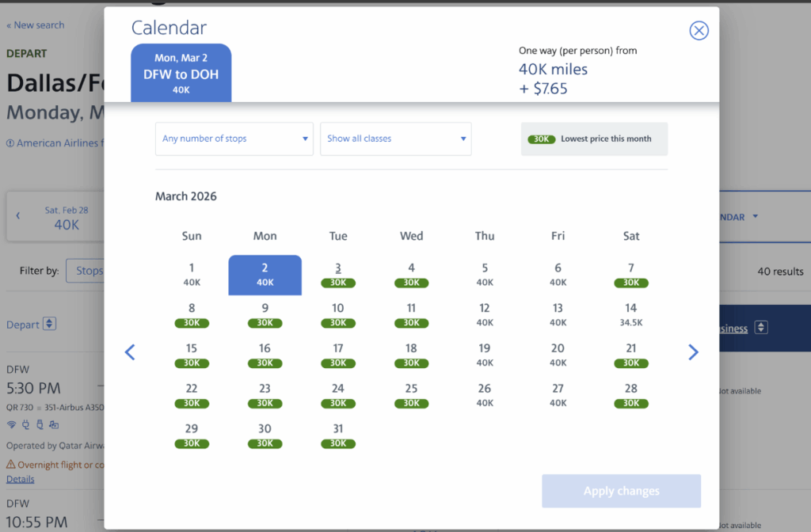Choose March 2 highlighted date cell

pyautogui.click(x=265, y=275)
